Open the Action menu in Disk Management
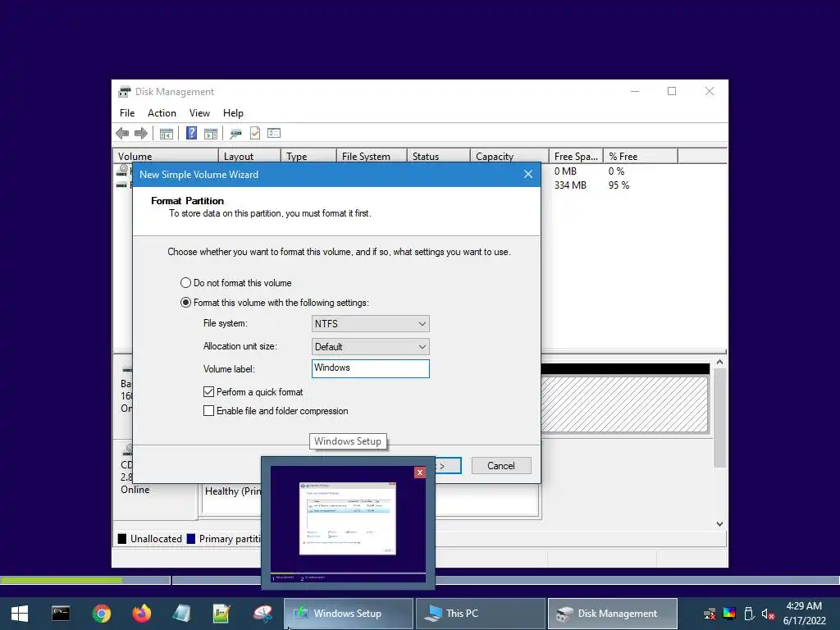840x630 pixels. tap(162, 113)
